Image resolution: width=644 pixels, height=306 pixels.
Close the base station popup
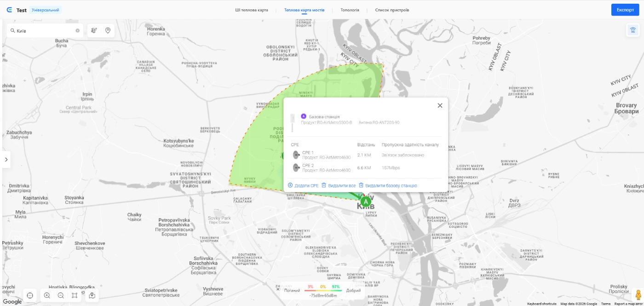(440, 105)
